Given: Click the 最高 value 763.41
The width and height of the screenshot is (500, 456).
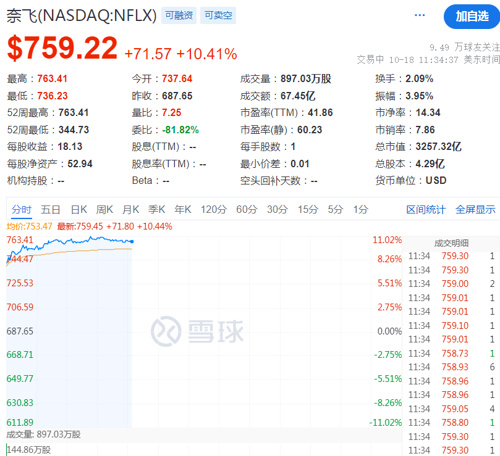Looking at the screenshot, I should [x=52, y=79].
